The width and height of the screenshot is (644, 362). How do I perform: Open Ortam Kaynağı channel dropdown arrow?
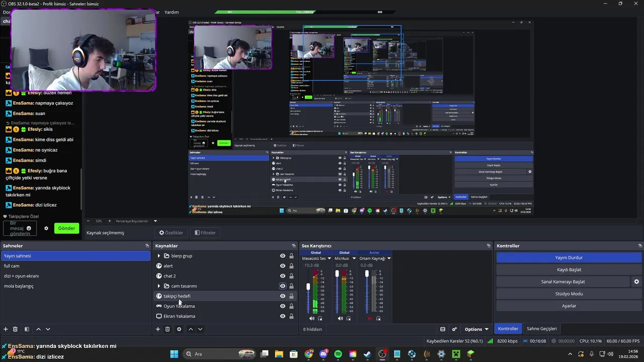(x=389, y=258)
